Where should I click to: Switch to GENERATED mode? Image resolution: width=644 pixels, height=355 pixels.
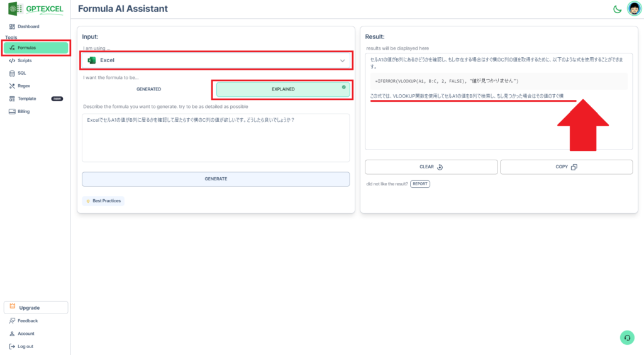pos(148,89)
